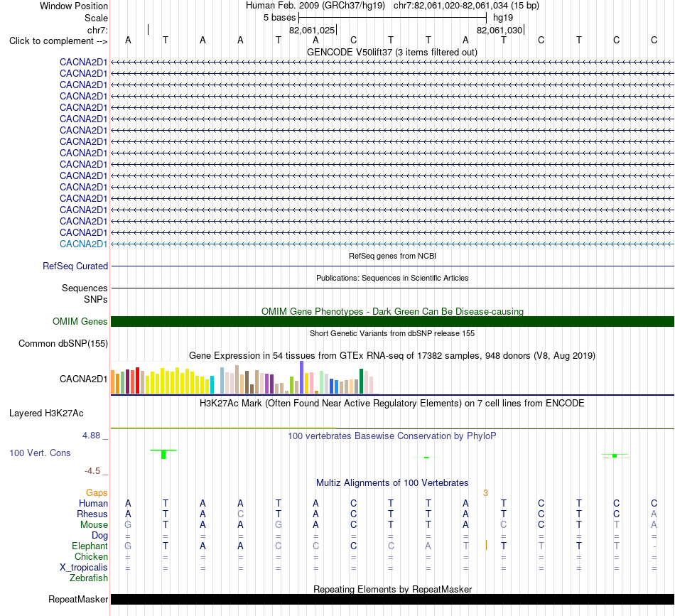Click the -4.5 PhyloP scale minimum value

pos(92,471)
